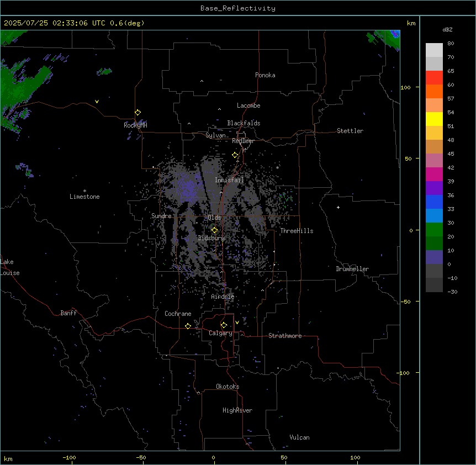Click the 80 dBZ light gray legend swatch
Viewport: 476px width, 465px height.
click(434, 50)
